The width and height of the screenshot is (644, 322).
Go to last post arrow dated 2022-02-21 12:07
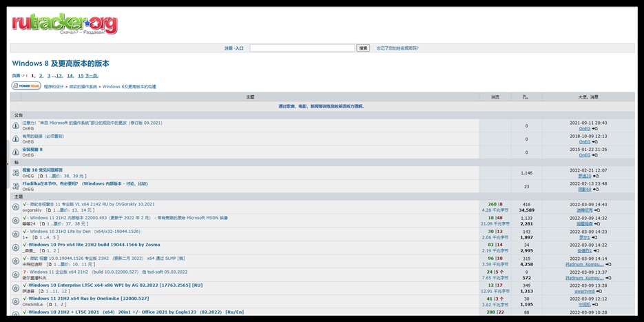(x=596, y=176)
